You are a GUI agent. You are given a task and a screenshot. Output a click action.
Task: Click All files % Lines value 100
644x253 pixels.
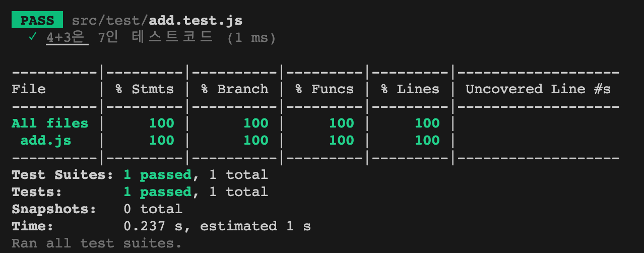coord(427,123)
